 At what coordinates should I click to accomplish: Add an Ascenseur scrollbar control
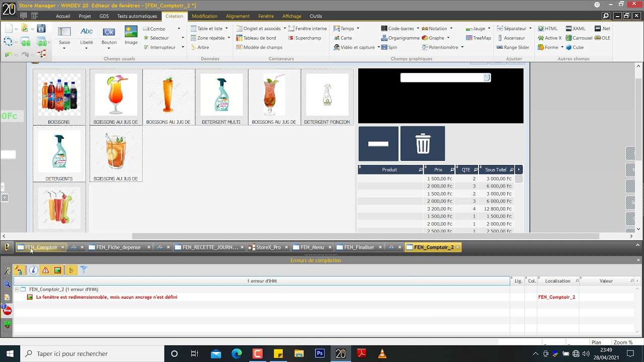point(511,38)
